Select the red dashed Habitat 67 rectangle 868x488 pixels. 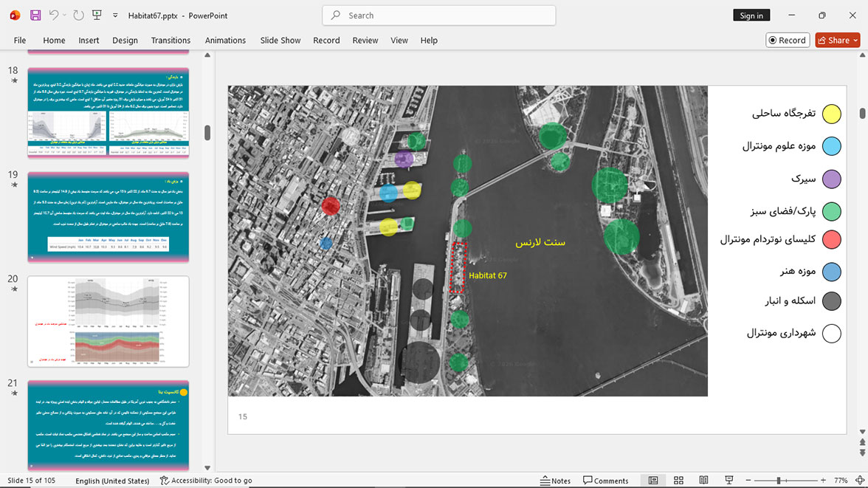pyautogui.click(x=458, y=267)
